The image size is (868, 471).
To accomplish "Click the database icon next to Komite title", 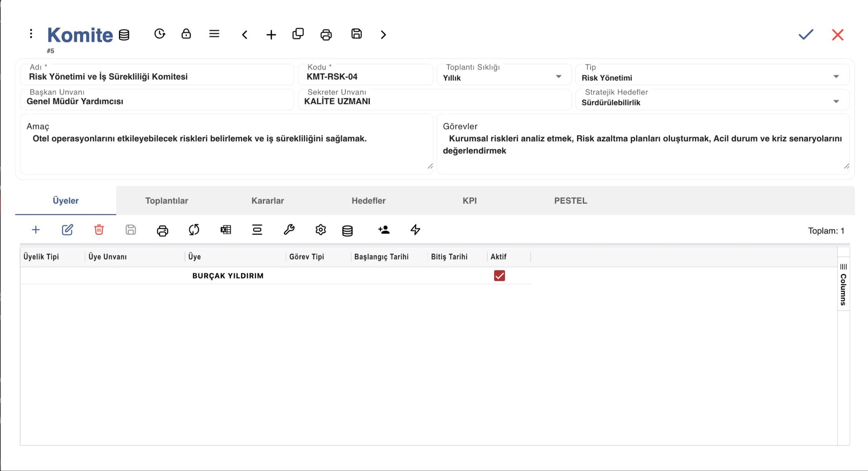I will point(124,35).
